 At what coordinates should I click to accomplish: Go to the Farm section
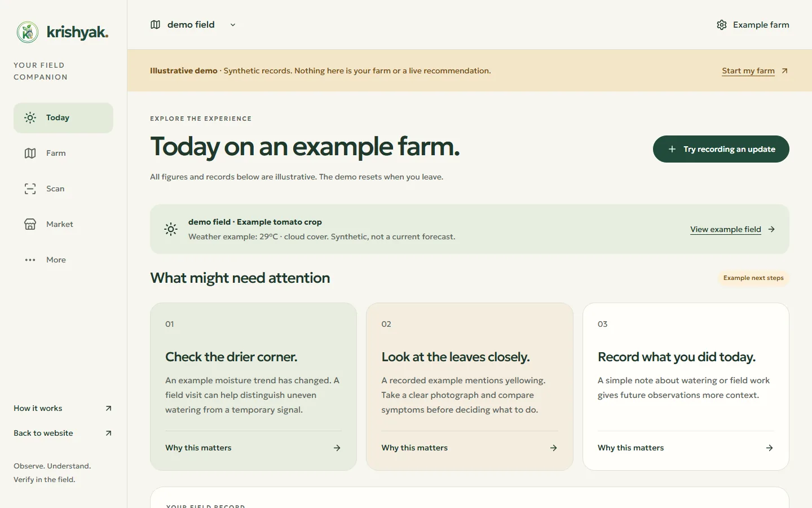click(63, 153)
